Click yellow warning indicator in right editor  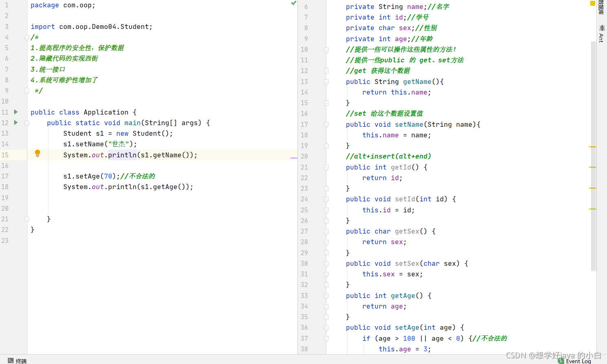[x=593, y=3]
